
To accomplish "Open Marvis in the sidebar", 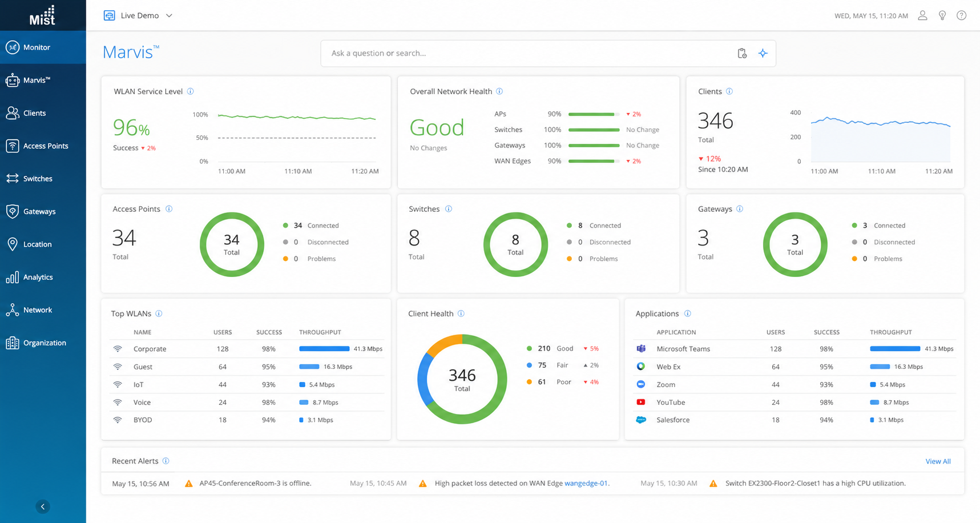I will pyautogui.click(x=43, y=81).
